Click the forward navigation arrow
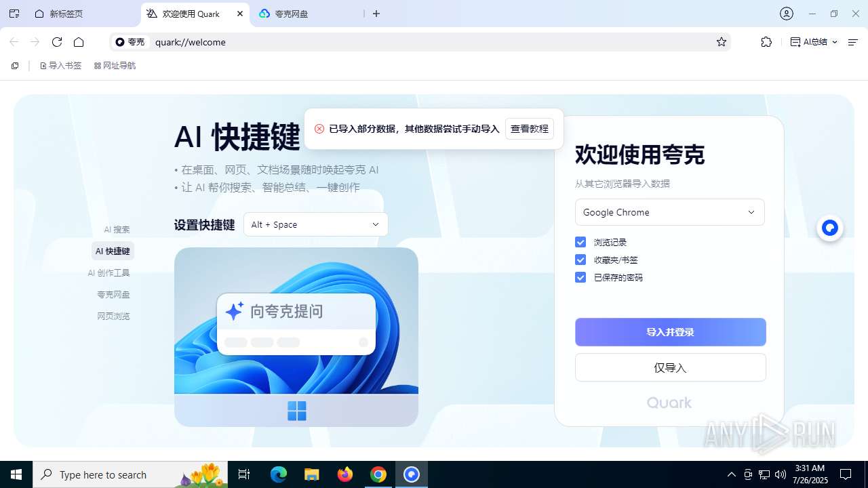Viewport: 868px width, 488px height. click(x=35, y=42)
